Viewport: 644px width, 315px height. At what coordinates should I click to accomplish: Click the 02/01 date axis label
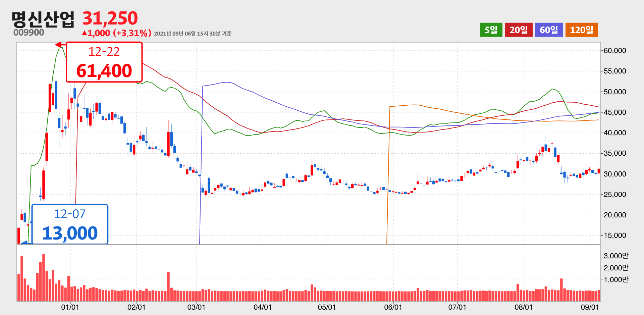pos(137,307)
